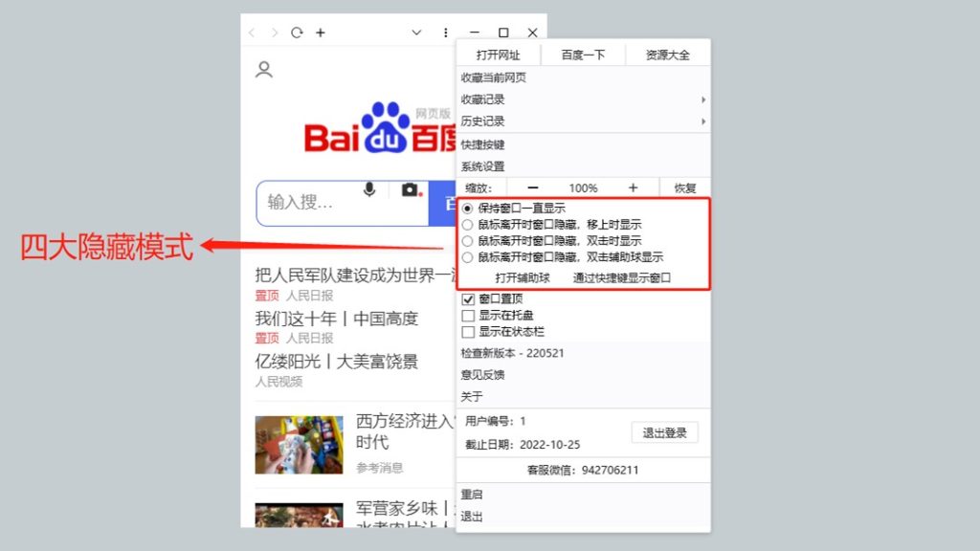Click the browser back arrow icon
Image resolution: width=980 pixels, height=551 pixels.
pyautogui.click(x=252, y=33)
